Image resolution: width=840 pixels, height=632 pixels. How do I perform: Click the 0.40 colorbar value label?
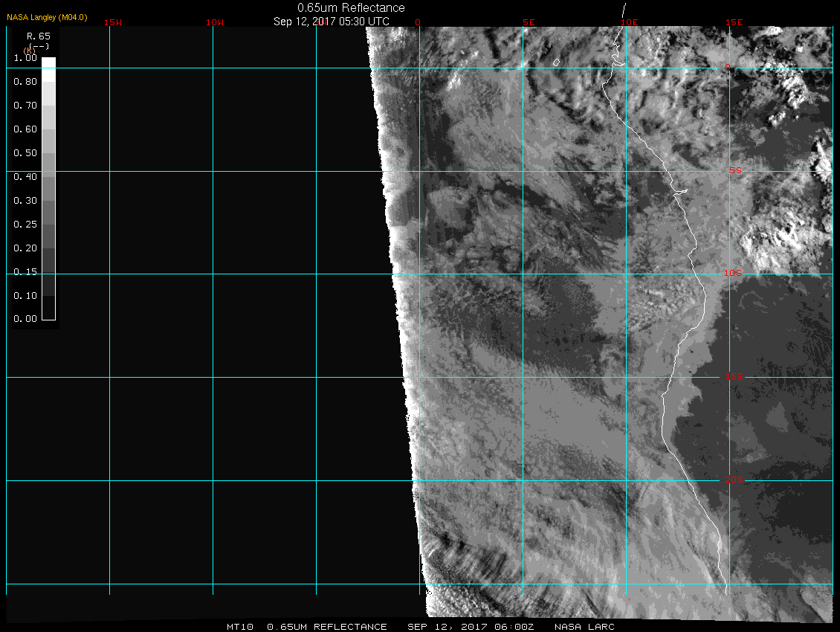(25, 177)
